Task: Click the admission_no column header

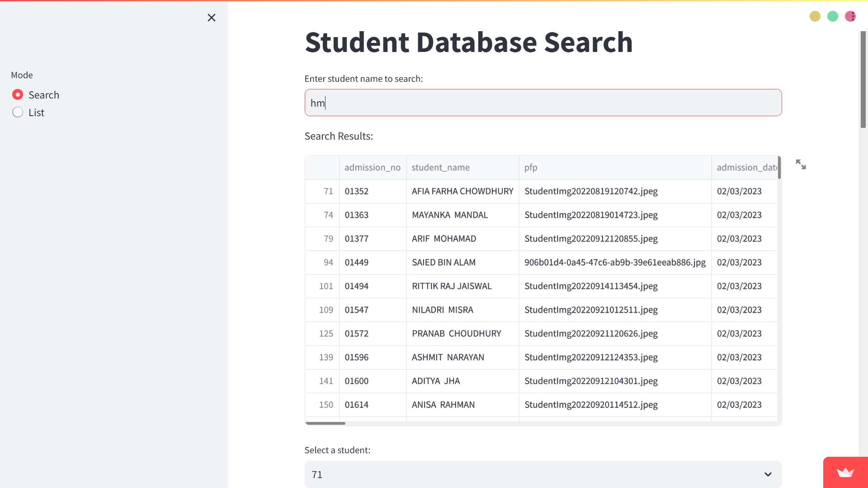Action: 372,167
